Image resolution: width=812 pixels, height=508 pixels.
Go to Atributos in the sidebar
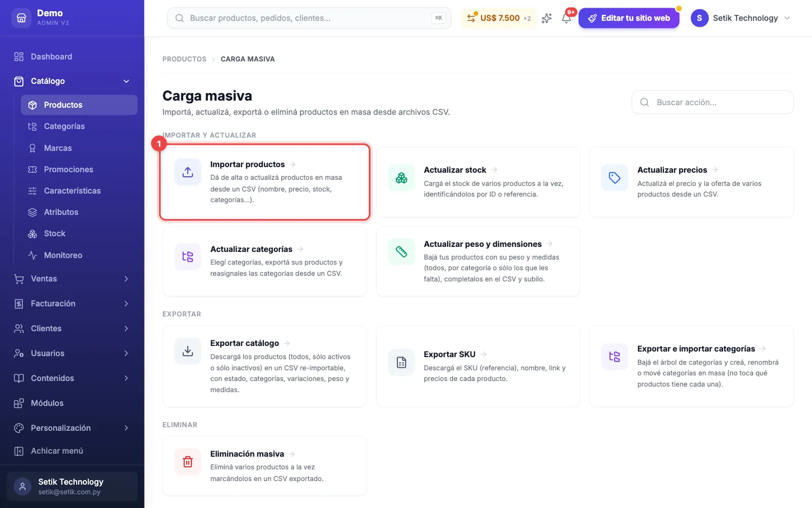tap(79, 212)
